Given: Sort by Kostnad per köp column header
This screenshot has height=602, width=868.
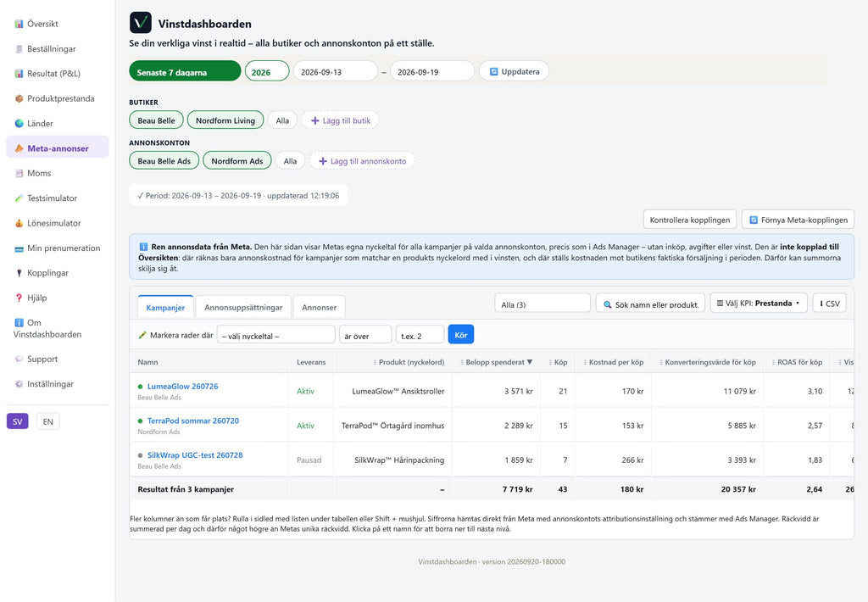Looking at the screenshot, I should [613, 362].
